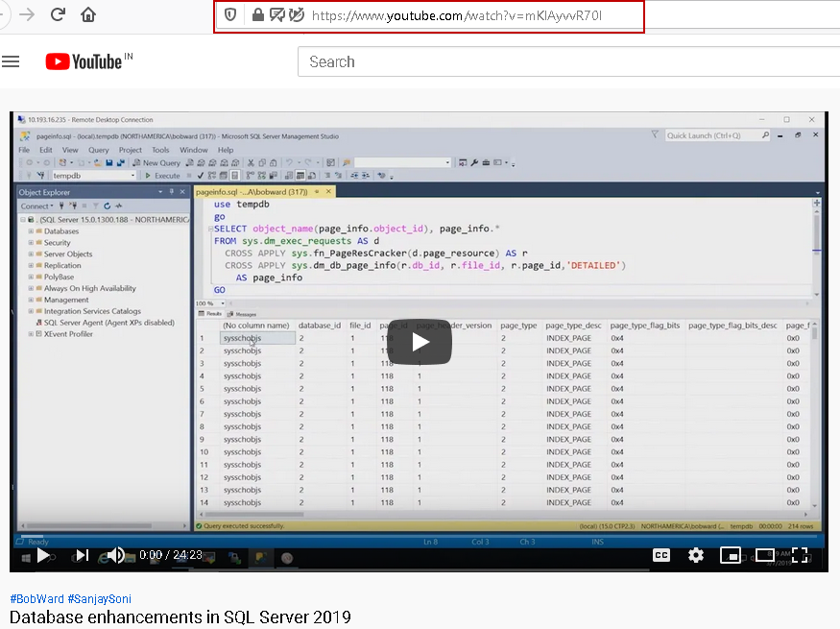Image resolution: width=840 pixels, height=629 pixels.
Task: Select the pageinfo.sql query tab
Action: tap(252, 192)
